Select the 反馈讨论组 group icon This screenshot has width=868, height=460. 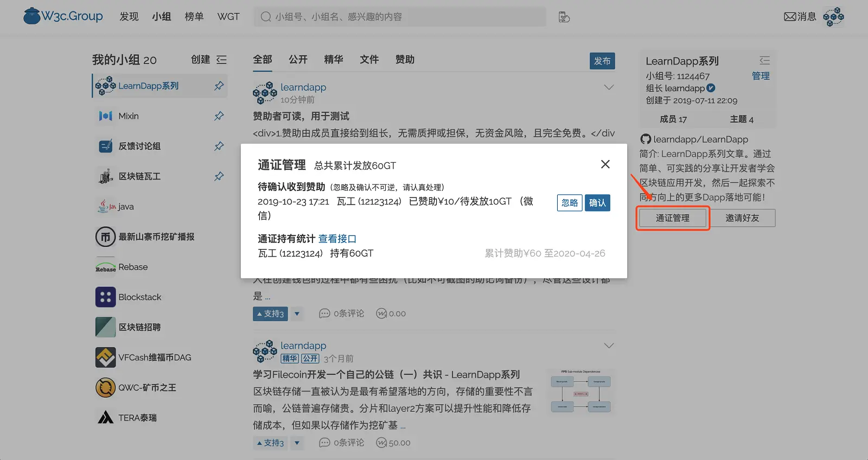pyautogui.click(x=105, y=146)
